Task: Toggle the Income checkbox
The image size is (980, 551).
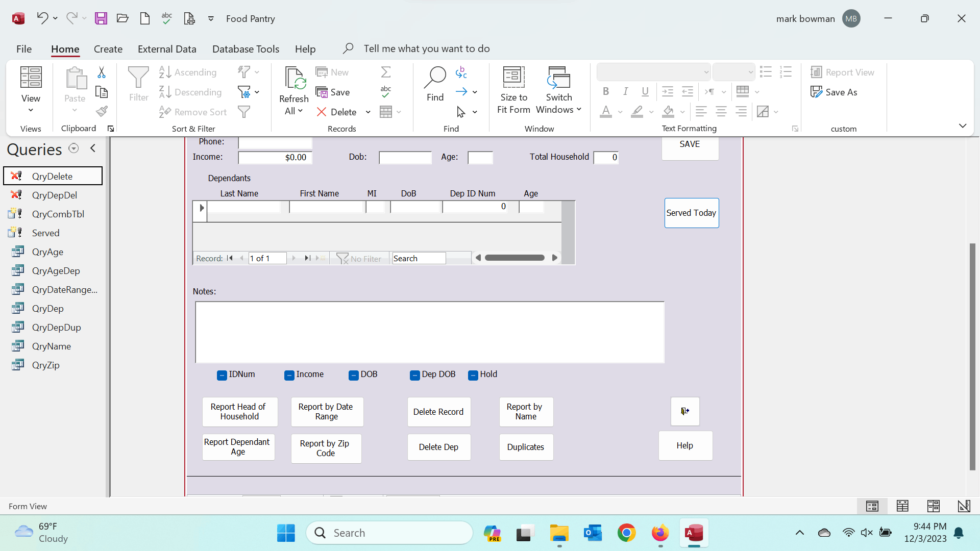Action: click(289, 375)
